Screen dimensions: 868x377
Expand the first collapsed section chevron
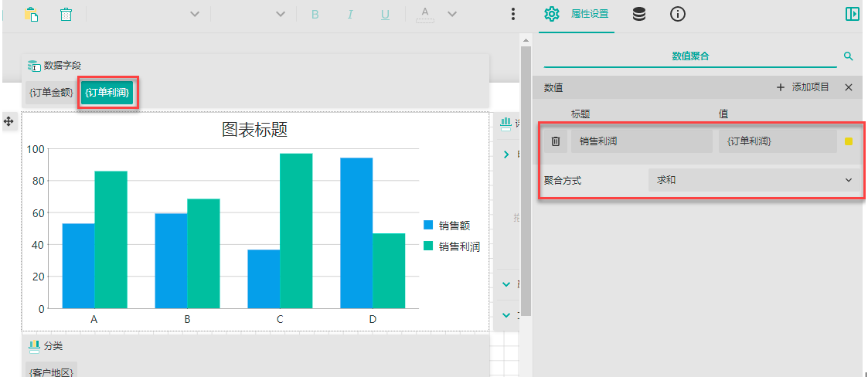506,155
